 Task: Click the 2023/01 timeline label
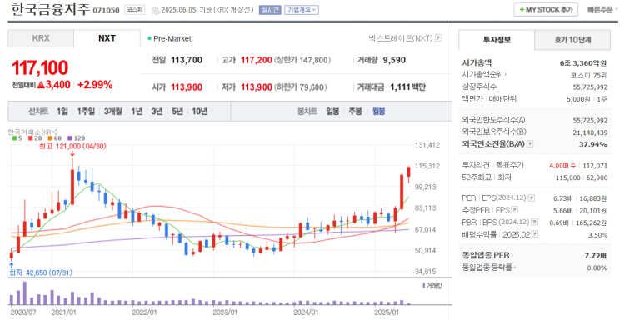[x=225, y=312]
